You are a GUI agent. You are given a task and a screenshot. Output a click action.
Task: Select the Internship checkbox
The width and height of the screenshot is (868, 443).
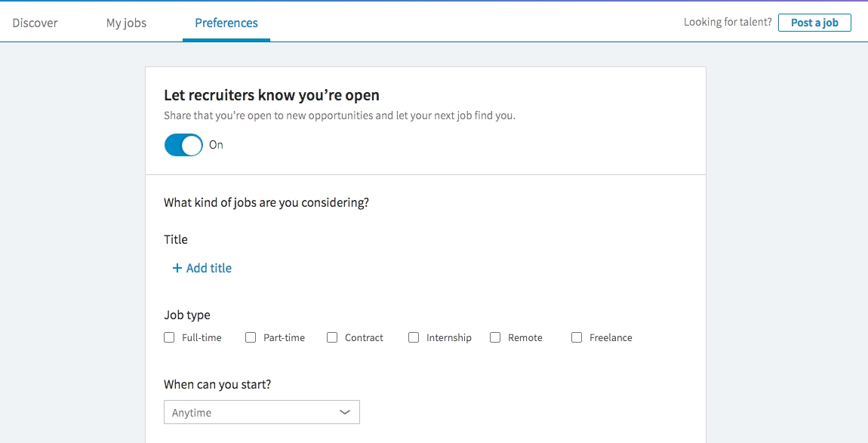(x=414, y=337)
